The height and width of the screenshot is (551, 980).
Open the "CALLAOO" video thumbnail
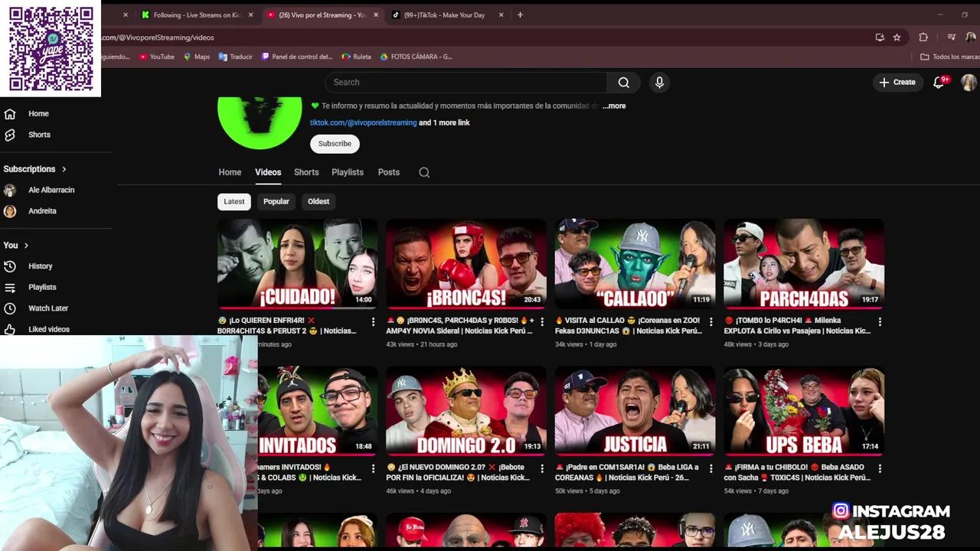pos(635,264)
